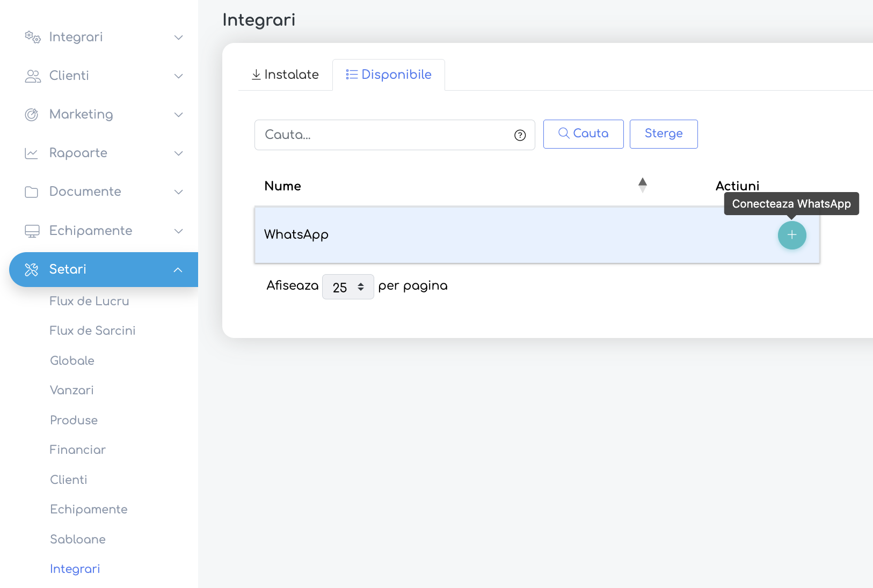Screen dimensions: 873x588
Task: Click the Echipamente monitor icon
Action: click(x=32, y=231)
